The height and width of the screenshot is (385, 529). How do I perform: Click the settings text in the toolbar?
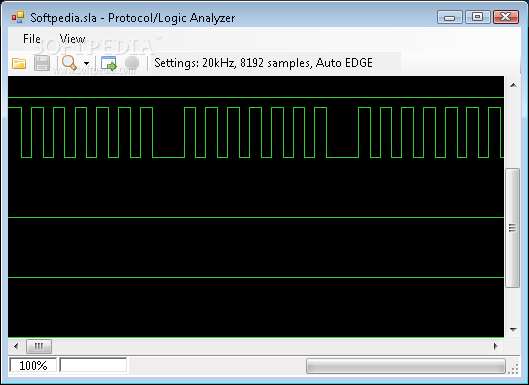point(263,63)
